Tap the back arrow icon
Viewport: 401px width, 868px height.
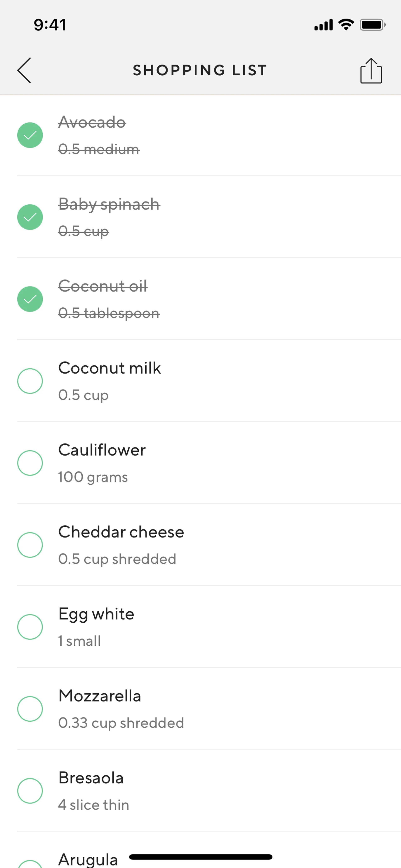(24, 70)
